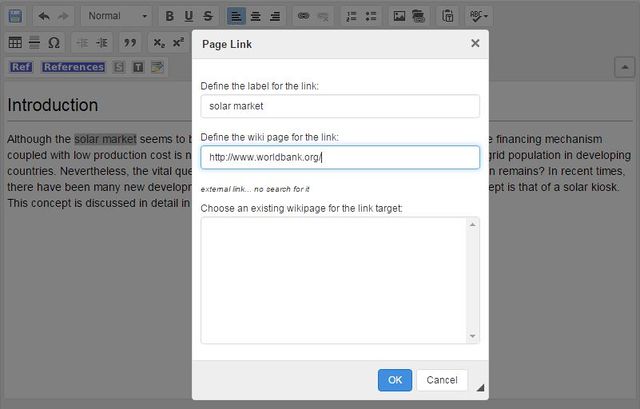Click the Save icon in the toolbar
Viewport: 640px width, 409px height.
[15, 16]
